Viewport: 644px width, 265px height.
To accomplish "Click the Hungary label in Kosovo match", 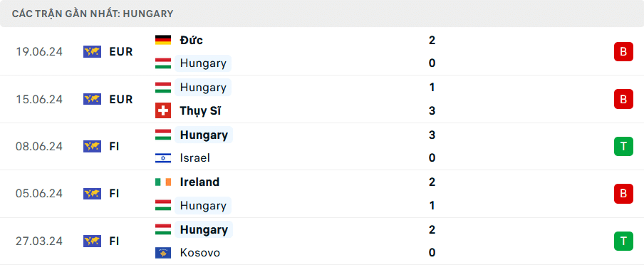I will coord(204,229).
